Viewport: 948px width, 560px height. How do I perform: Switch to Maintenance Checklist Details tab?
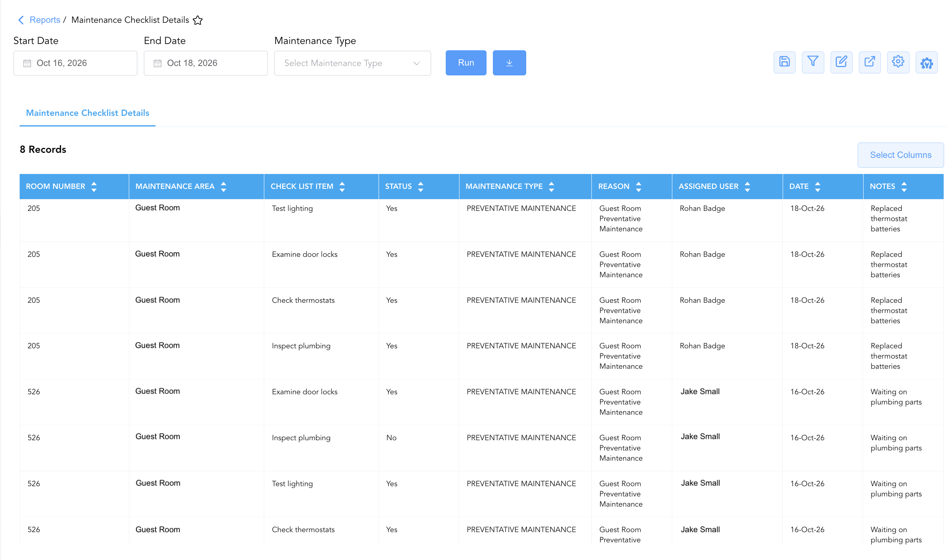click(88, 113)
